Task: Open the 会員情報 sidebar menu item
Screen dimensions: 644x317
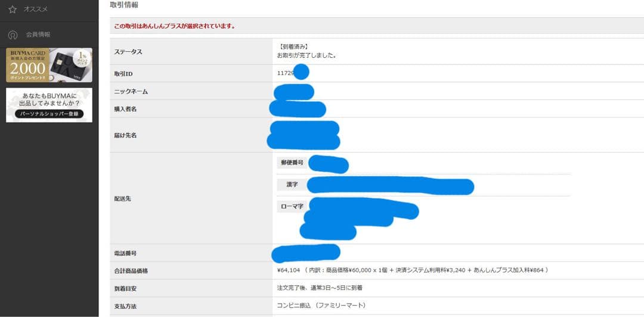Action: coord(38,35)
